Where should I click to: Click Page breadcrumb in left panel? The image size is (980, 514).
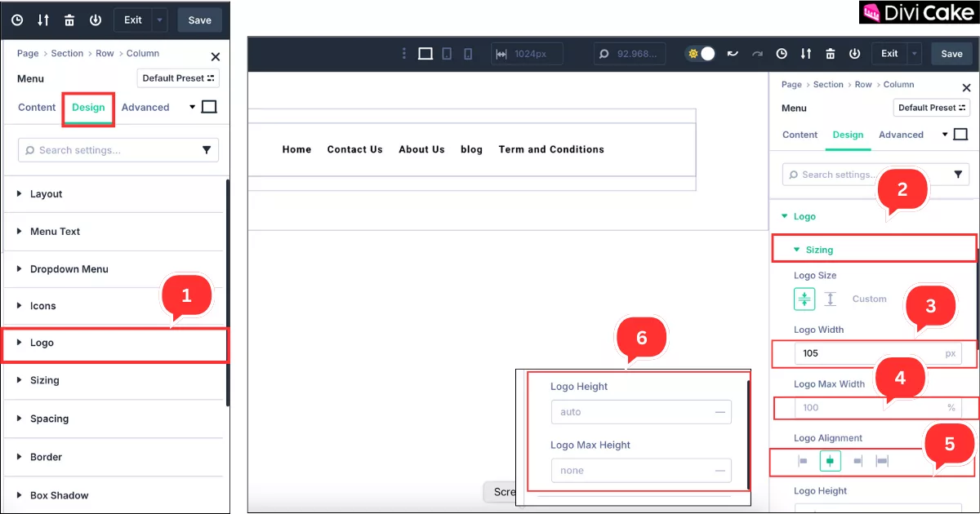(28, 53)
